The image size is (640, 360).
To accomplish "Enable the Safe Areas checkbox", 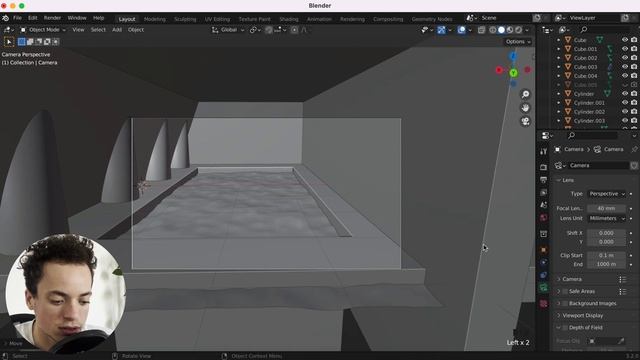I will [565, 291].
